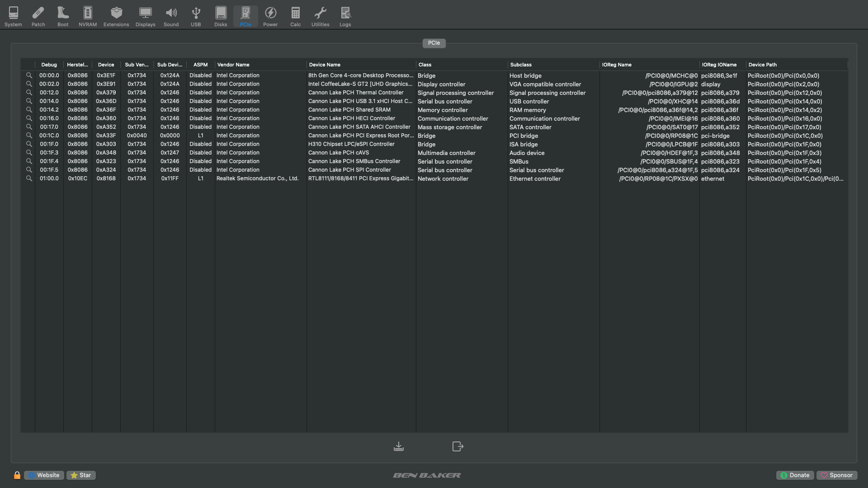The width and height of the screenshot is (868, 488).
Task: Open the Website link button
Action: click(x=44, y=475)
